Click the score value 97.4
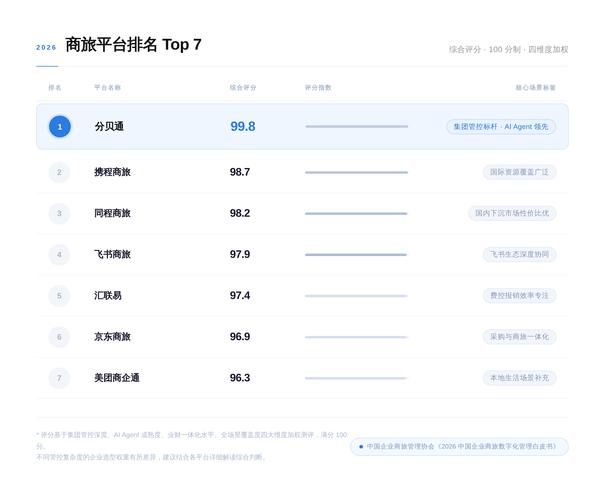This screenshot has height=500, width=605. (240, 296)
